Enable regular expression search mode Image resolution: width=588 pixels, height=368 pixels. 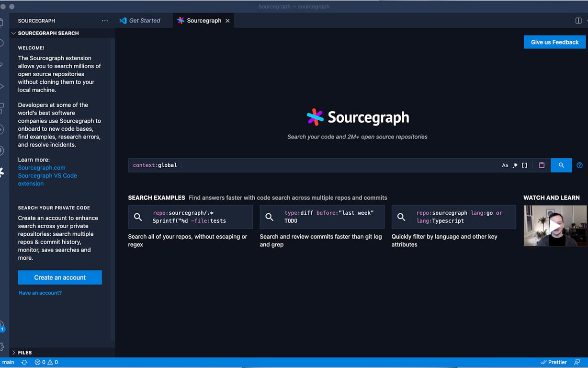[515, 165]
